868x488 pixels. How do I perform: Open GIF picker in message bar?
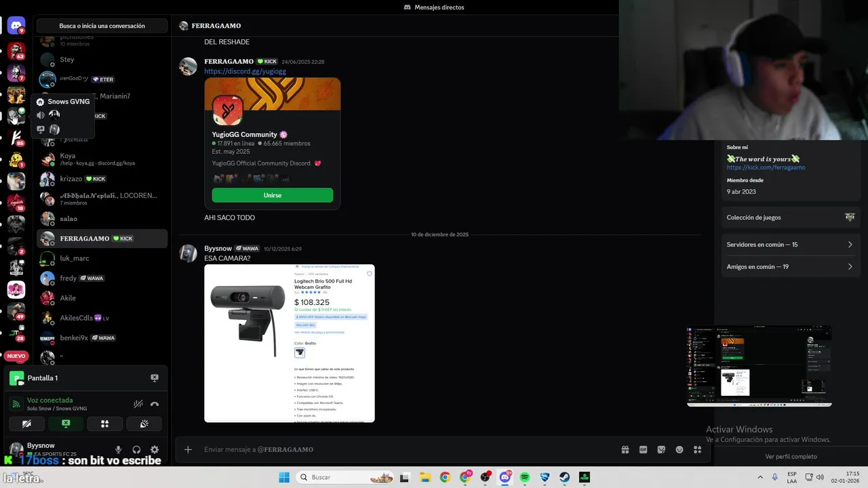[x=644, y=449]
